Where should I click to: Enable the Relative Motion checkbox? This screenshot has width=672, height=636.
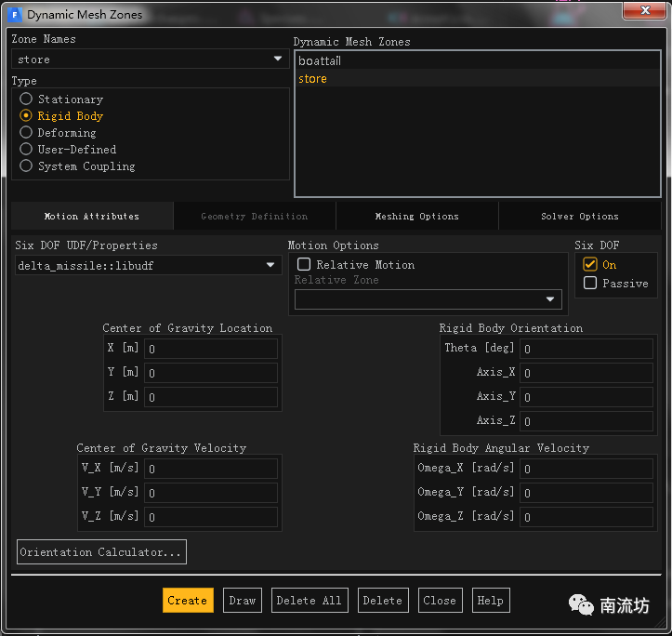click(x=304, y=265)
